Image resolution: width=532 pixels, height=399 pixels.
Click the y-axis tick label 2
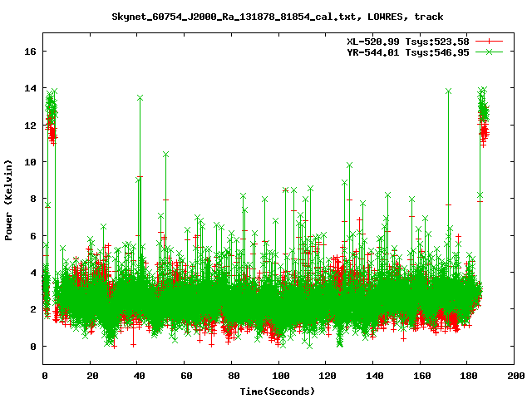pyautogui.click(x=33, y=309)
